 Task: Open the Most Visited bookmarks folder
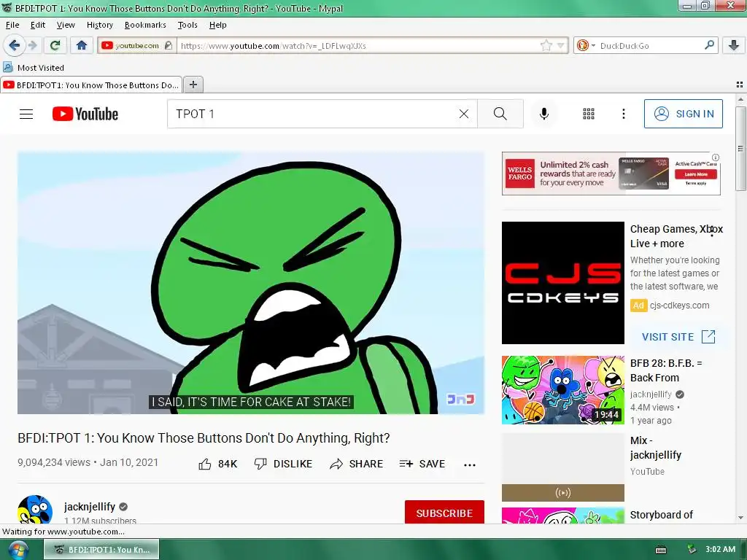[34, 68]
